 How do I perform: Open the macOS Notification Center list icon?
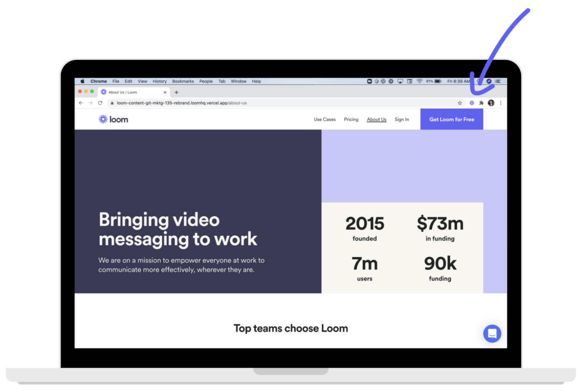pos(498,81)
